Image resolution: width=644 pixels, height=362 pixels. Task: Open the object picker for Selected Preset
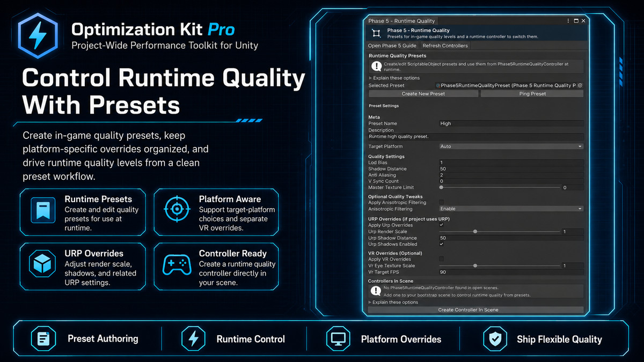pyautogui.click(x=580, y=85)
